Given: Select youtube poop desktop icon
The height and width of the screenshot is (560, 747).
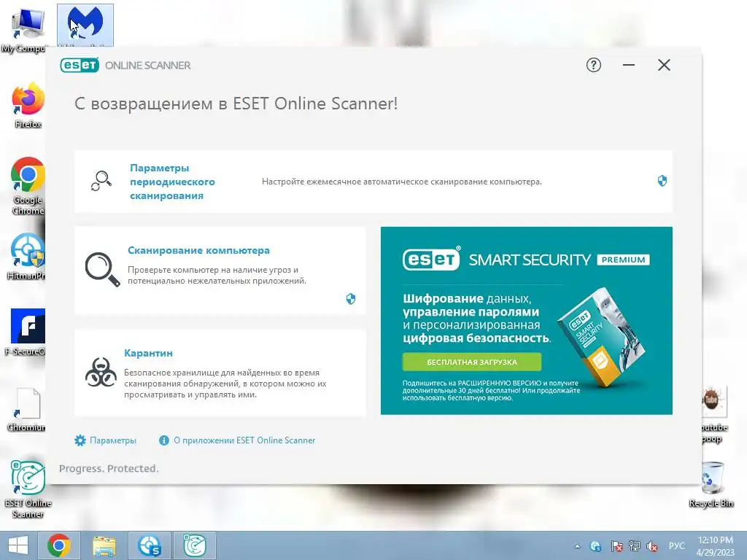Looking at the screenshot, I should 713,415.
